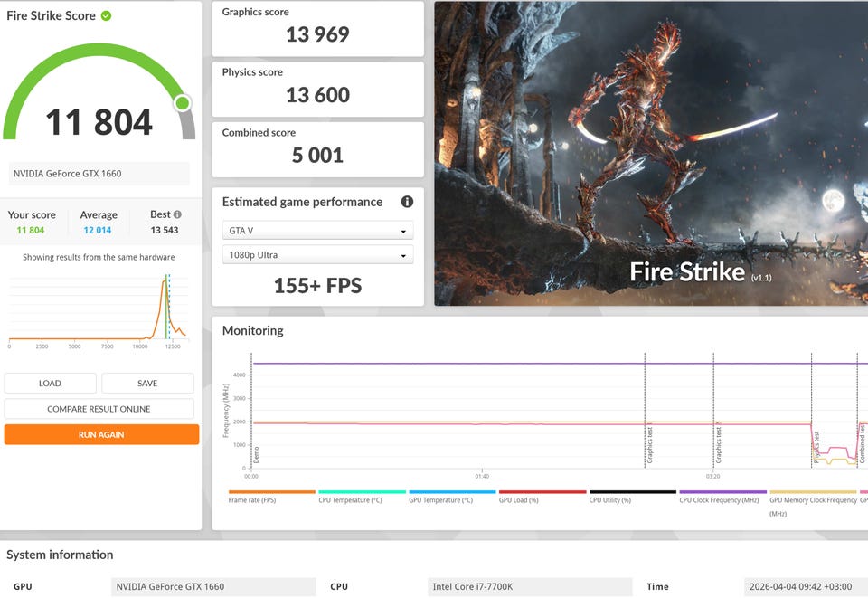Click the Demo marker in monitoring chart
Viewport: 868px width, 598px height.
pyautogui.click(x=256, y=454)
